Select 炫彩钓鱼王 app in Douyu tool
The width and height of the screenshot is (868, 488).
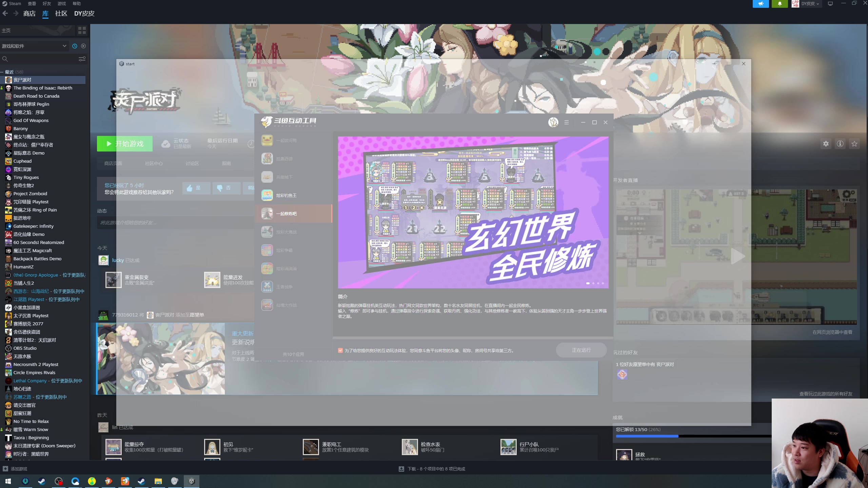click(293, 195)
